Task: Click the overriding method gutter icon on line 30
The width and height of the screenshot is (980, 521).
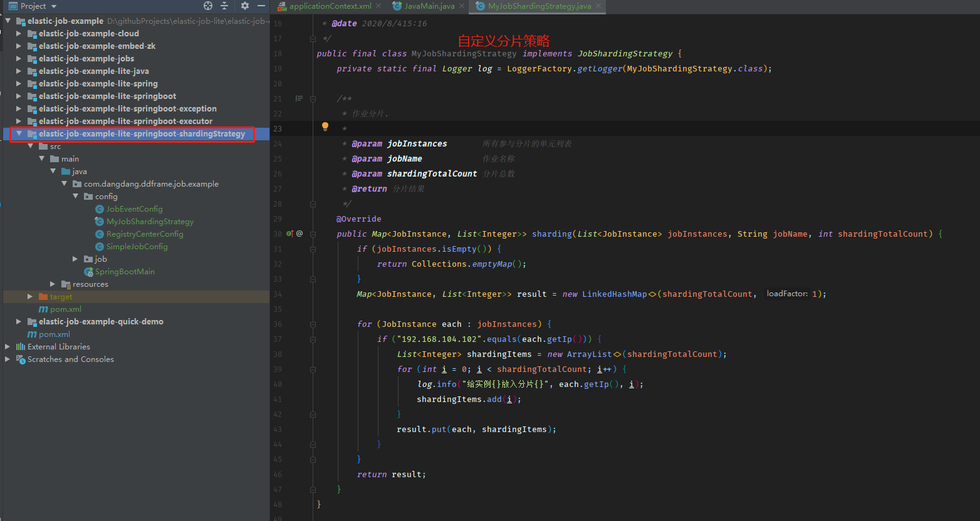Action: pyautogui.click(x=289, y=234)
